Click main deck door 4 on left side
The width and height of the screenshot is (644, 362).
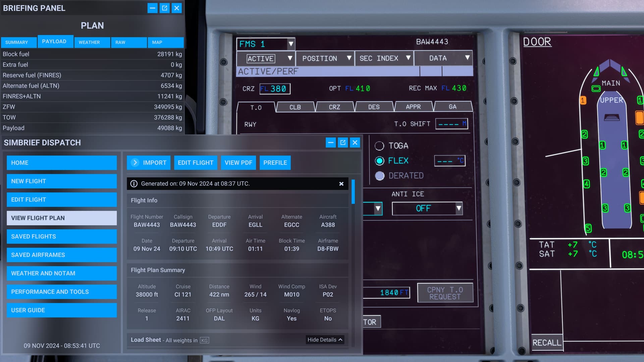click(586, 184)
